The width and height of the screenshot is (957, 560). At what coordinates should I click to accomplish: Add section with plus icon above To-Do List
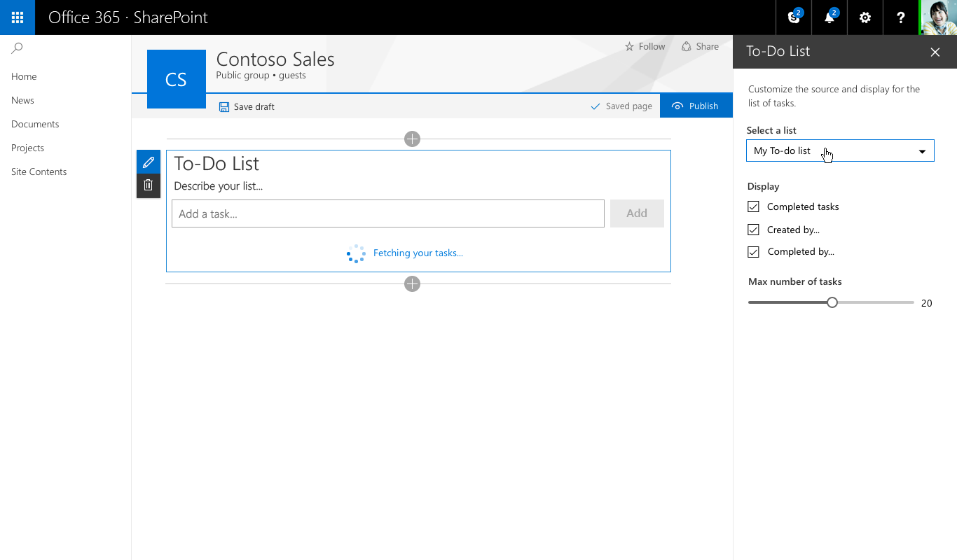point(412,139)
